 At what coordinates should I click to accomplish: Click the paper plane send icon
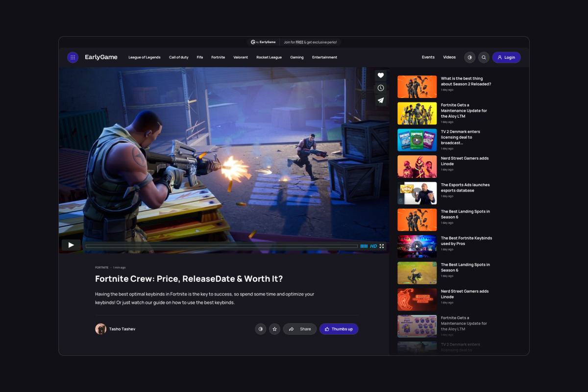click(381, 100)
